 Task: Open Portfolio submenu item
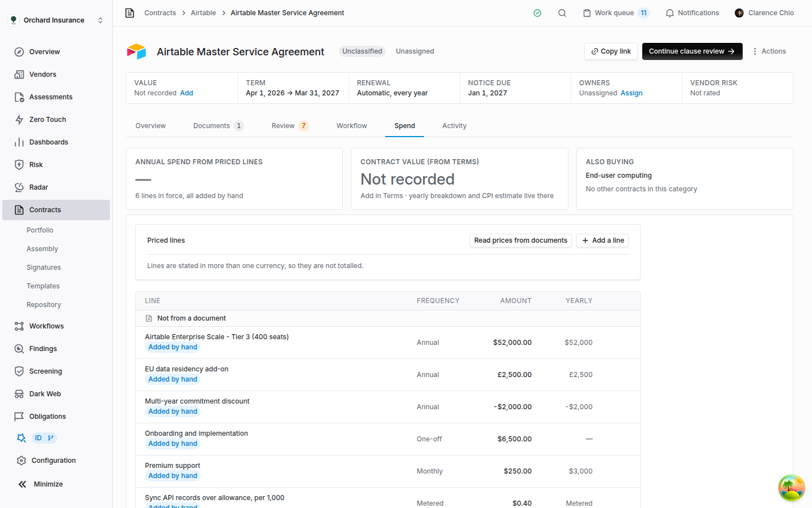click(40, 230)
